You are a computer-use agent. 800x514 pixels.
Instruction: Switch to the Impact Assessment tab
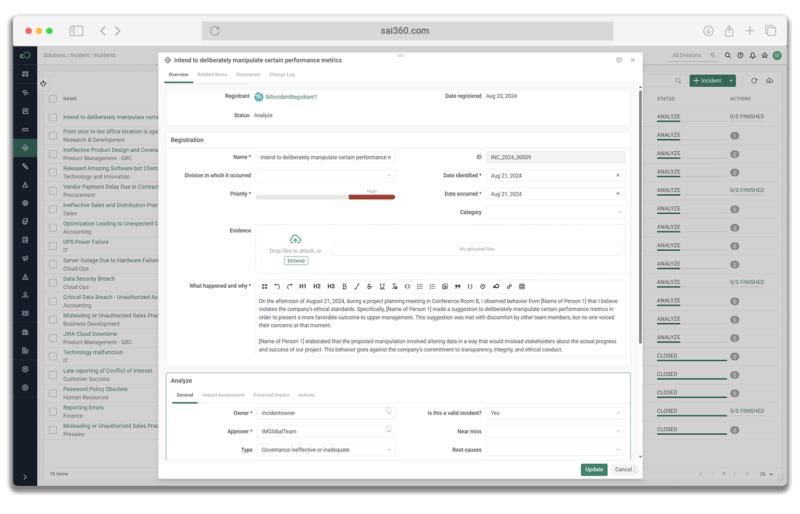coord(223,395)
